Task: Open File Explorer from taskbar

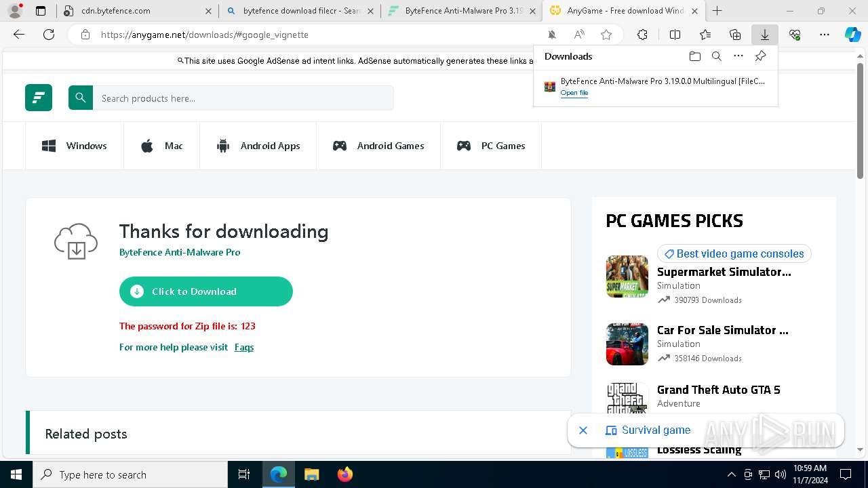Action: point(311,474)
